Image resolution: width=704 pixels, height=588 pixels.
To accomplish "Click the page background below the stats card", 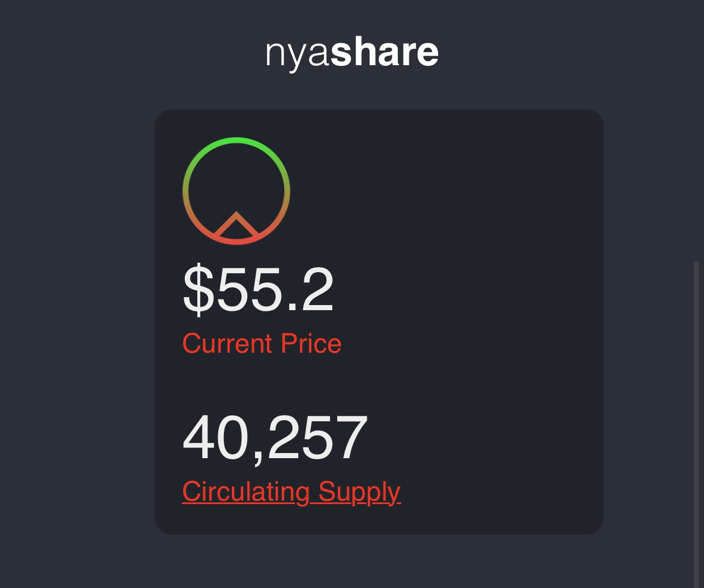I will pos(379,561).
